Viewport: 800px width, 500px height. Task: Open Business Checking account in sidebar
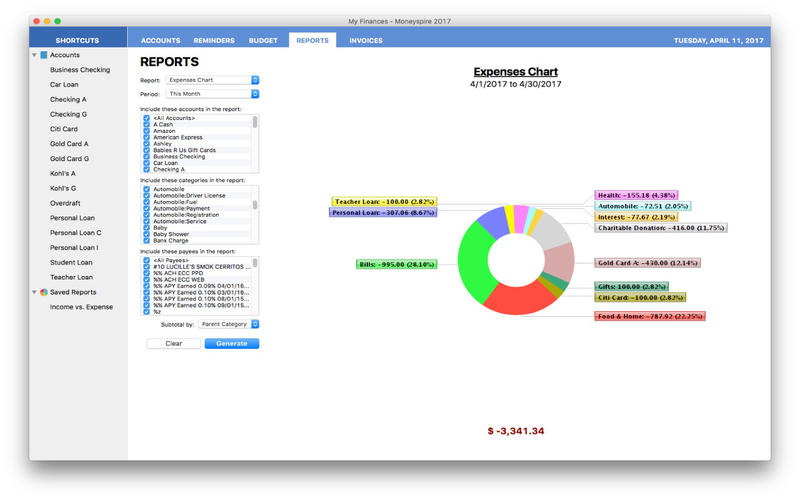pos(80,69)
